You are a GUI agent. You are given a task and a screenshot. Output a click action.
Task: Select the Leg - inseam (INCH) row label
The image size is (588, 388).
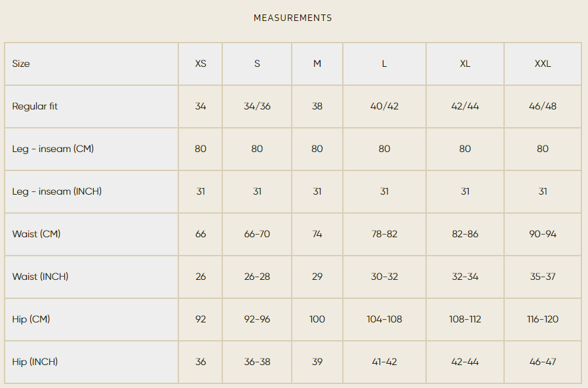click(x=57, y=191)
